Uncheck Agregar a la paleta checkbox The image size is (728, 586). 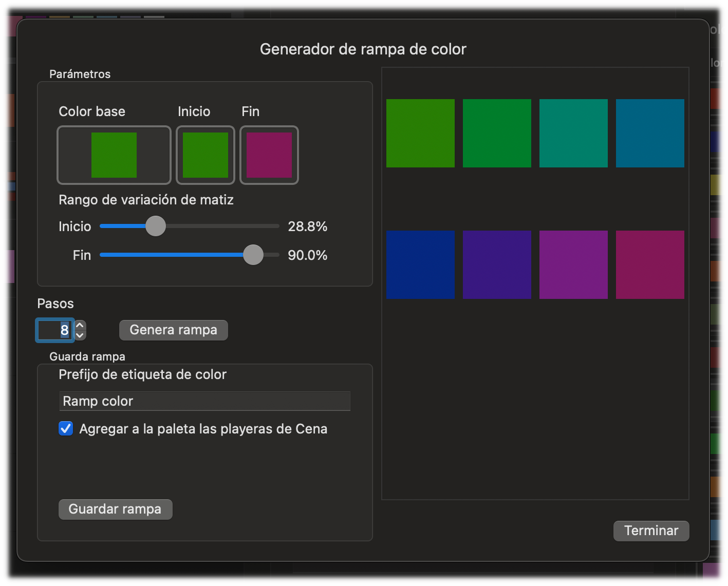[66, 428]
